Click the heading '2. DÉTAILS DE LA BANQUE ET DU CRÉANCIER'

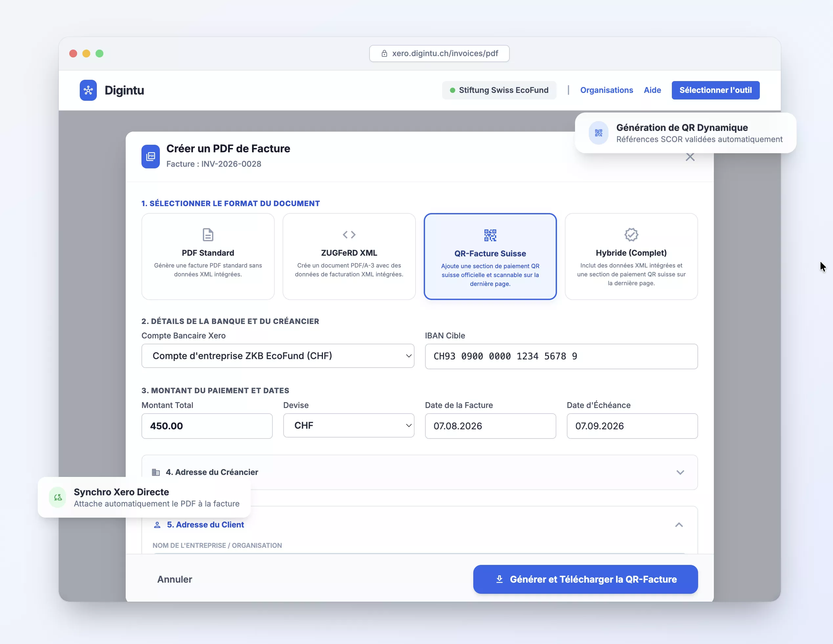[x=230, y=322]
